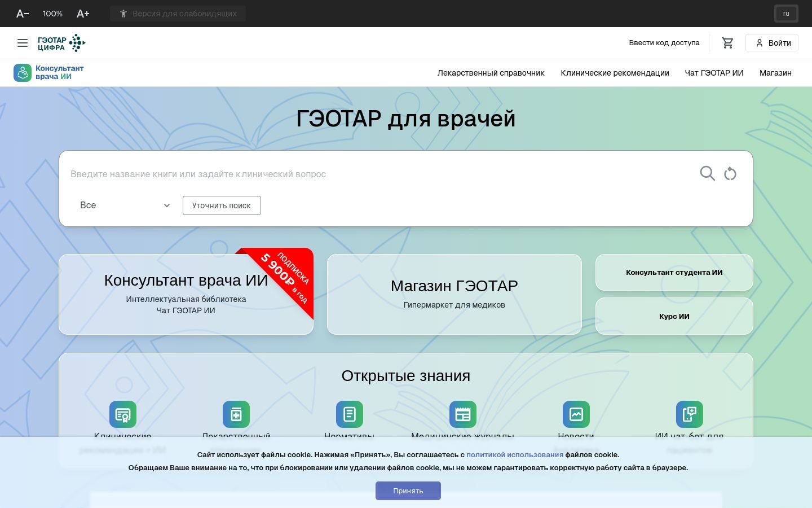Click the 100% zoom level text
Viewport: 812px width, 508px height.
pyautogui.click(x=52, y=14)
